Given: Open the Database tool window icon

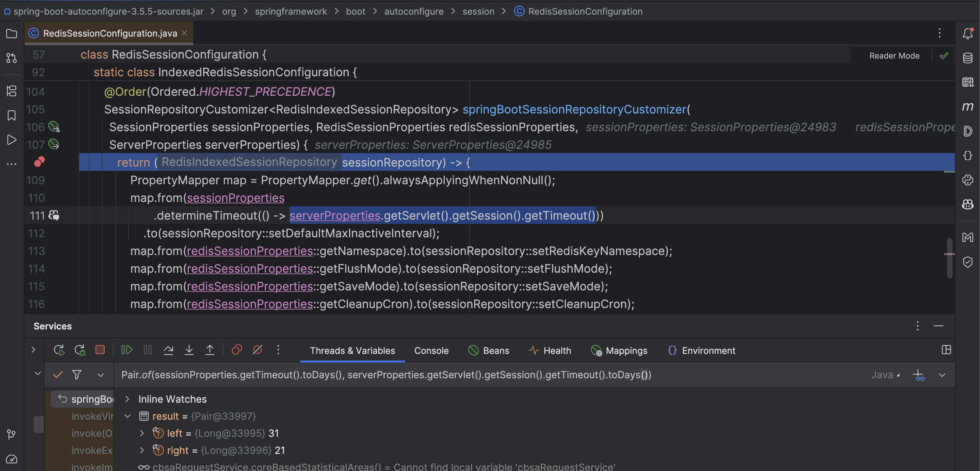Looking at the screenshot, I should [x=967, y=58].
